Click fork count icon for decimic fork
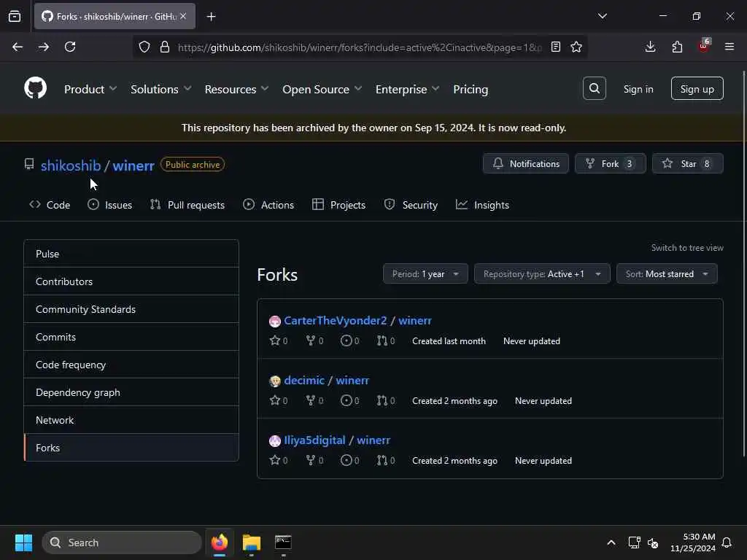This screenshot has height=560, width=747. 311,400
